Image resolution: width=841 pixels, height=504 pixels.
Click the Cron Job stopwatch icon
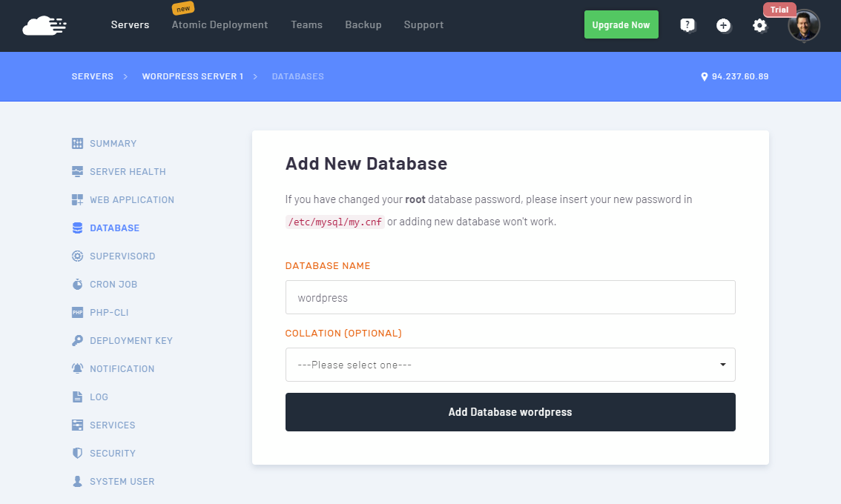(78, 285)
